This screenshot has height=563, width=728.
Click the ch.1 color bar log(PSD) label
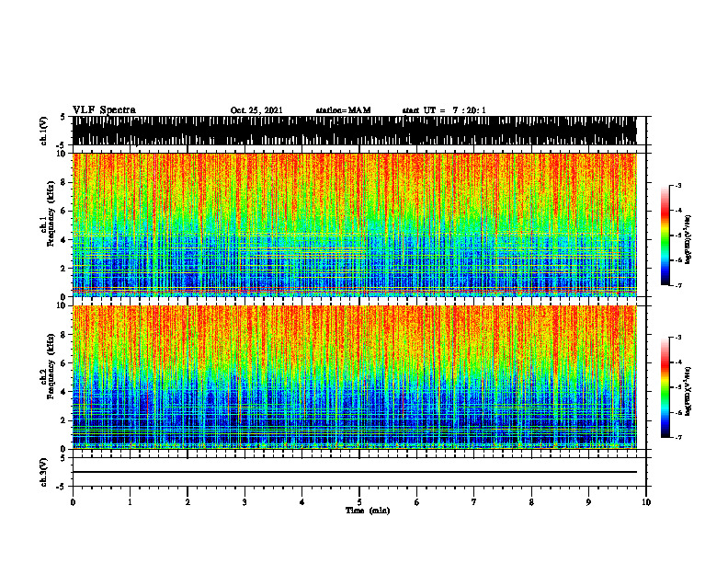click(688, 240)
